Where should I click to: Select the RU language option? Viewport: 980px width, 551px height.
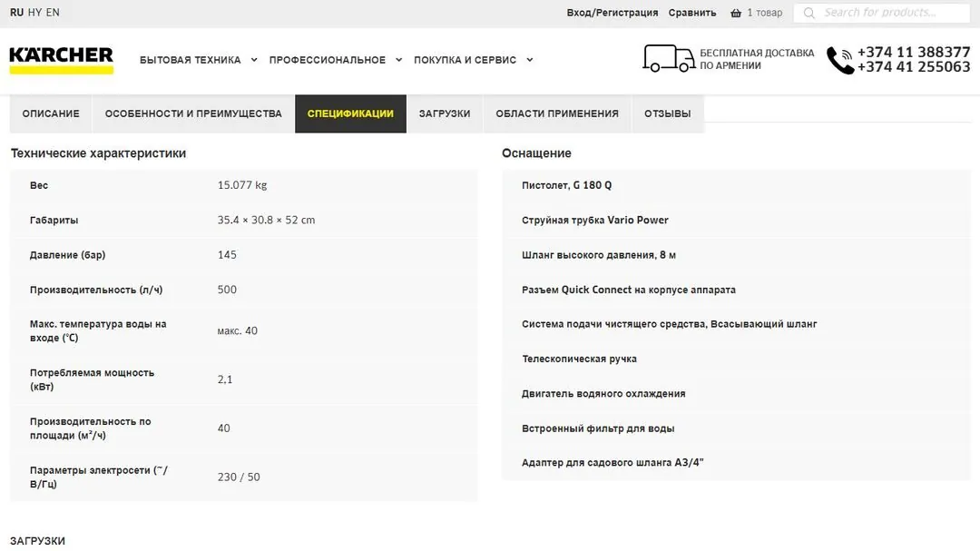click(x=17, y=13)
